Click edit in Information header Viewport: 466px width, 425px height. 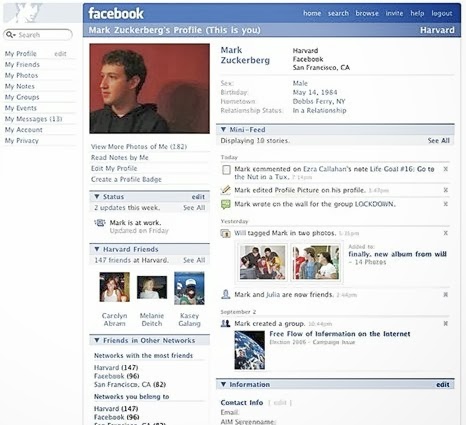tap(443, 384)
